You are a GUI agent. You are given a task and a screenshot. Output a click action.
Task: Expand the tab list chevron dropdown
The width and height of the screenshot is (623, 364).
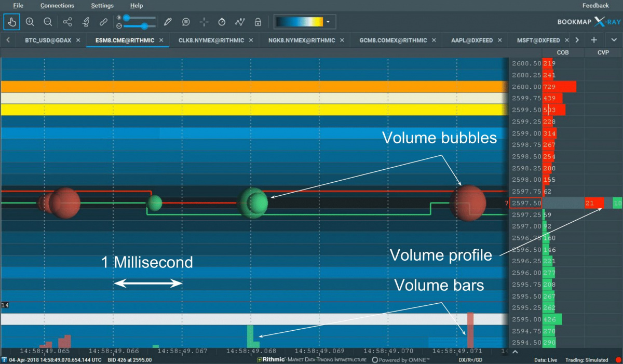pos(614,40)
